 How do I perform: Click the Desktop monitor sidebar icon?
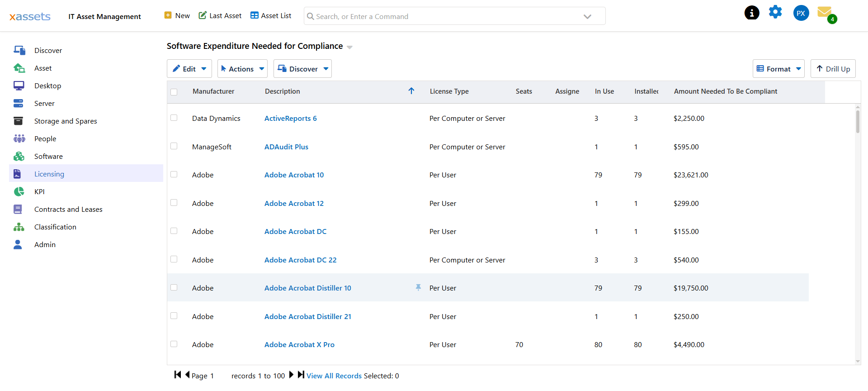19,86
